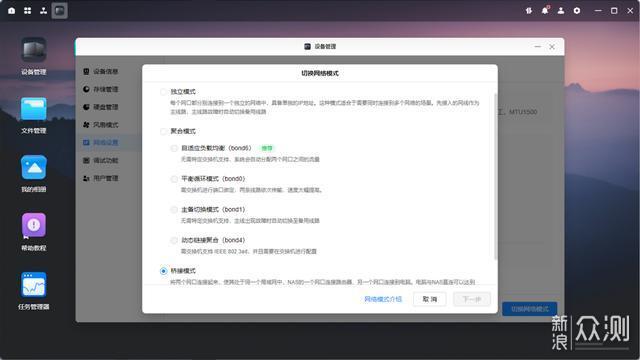Select the 桥接模式 radio button
This screenshot has height=360, width=640.
(163, 271)
